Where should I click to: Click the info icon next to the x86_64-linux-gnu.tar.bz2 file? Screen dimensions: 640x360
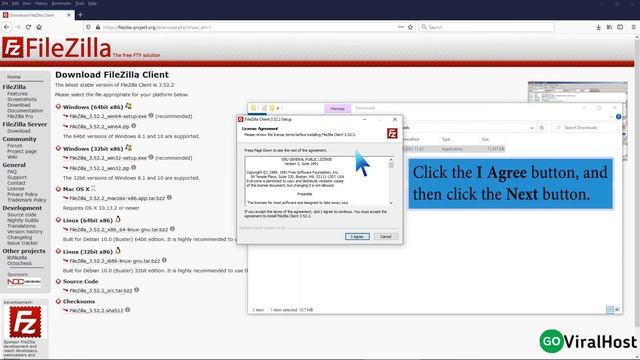pos(172,229)
